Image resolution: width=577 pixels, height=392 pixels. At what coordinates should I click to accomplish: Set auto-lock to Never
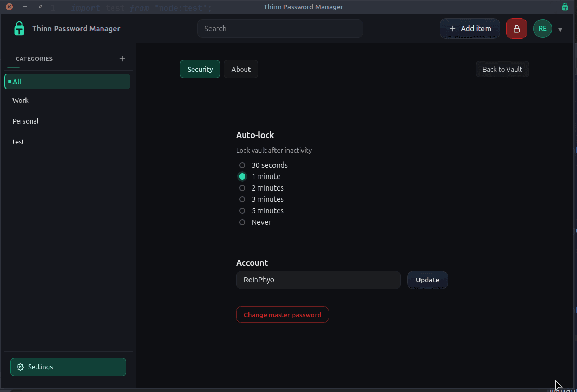[x=242, y=222]
